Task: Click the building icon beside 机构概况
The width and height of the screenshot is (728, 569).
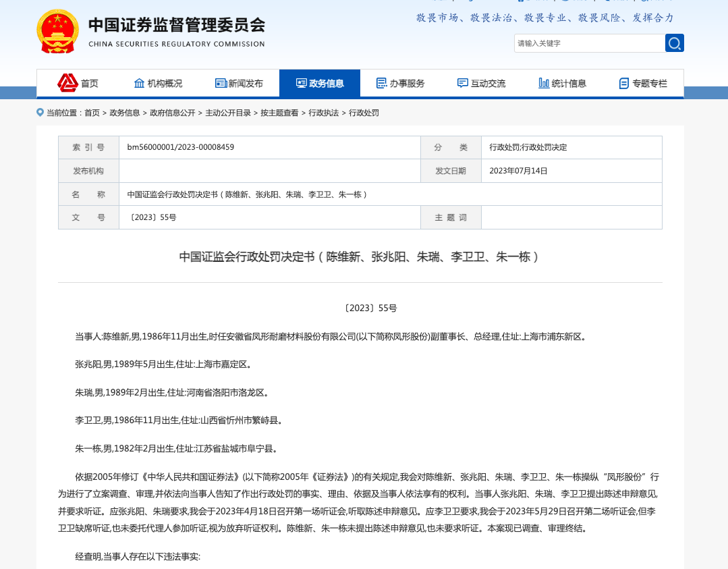Action: click(139, 83)
